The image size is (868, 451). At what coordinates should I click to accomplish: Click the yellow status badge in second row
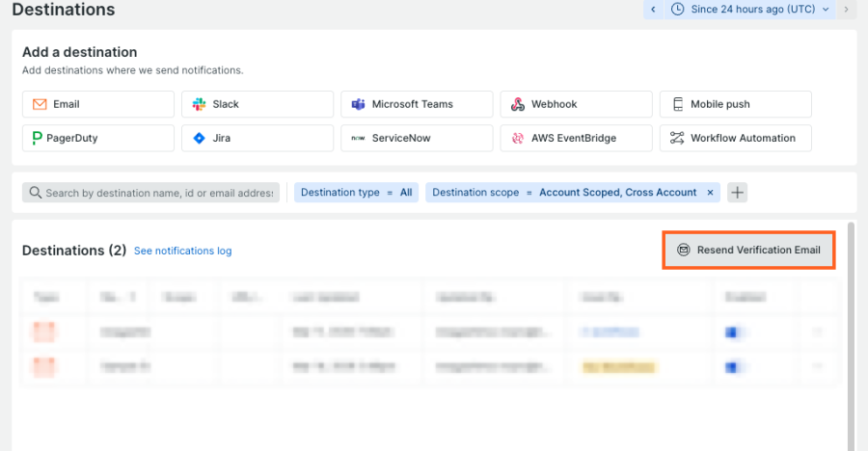(618, 367)
